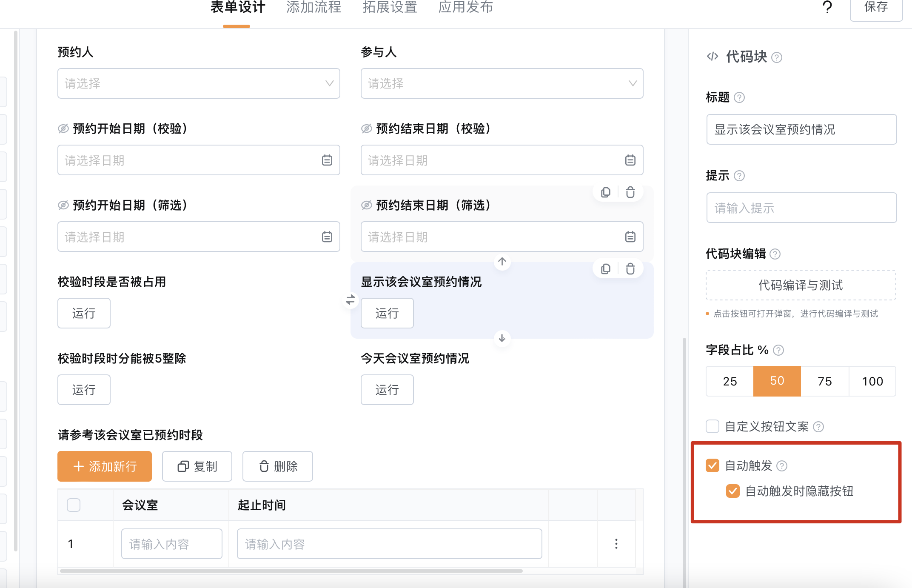Viewport: 912px width, 588px height.
Task: Toggle hidden eye icon for 预约结束日期（校验）
Action: point(367,128)
